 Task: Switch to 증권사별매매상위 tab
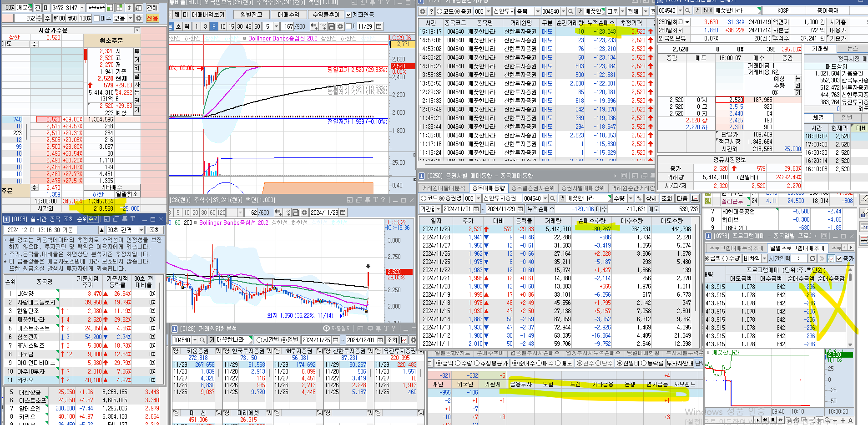click(x=583, y=188)
